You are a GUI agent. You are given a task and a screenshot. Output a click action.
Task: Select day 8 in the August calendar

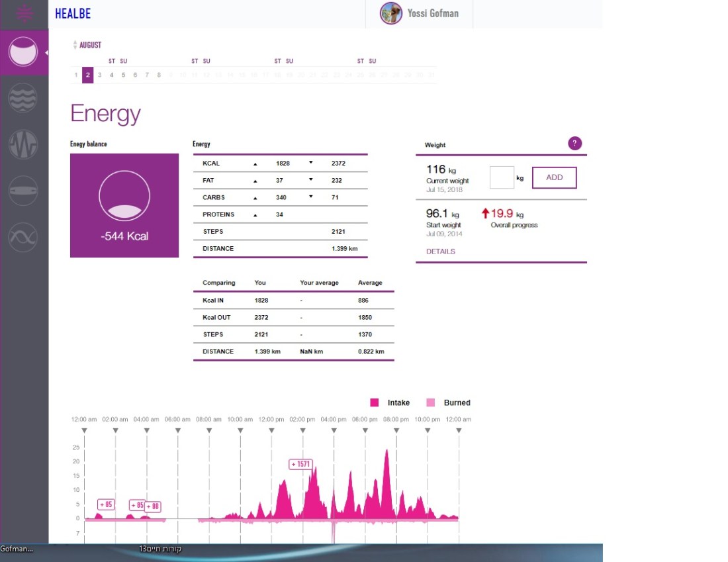pos(159,75)
